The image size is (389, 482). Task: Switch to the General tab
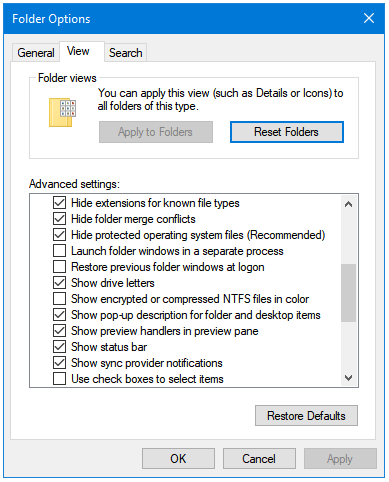click(x=36, y=53)
